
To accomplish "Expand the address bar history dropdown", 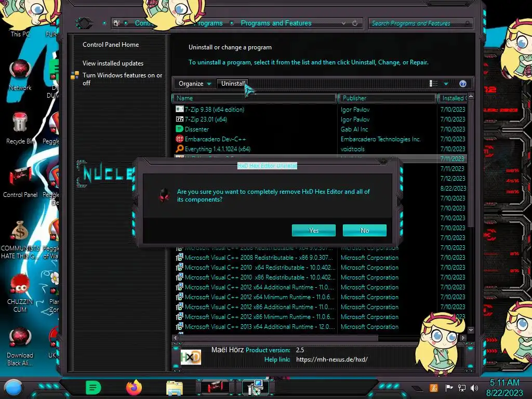I will pyautogui.click(x=344, y=23).
